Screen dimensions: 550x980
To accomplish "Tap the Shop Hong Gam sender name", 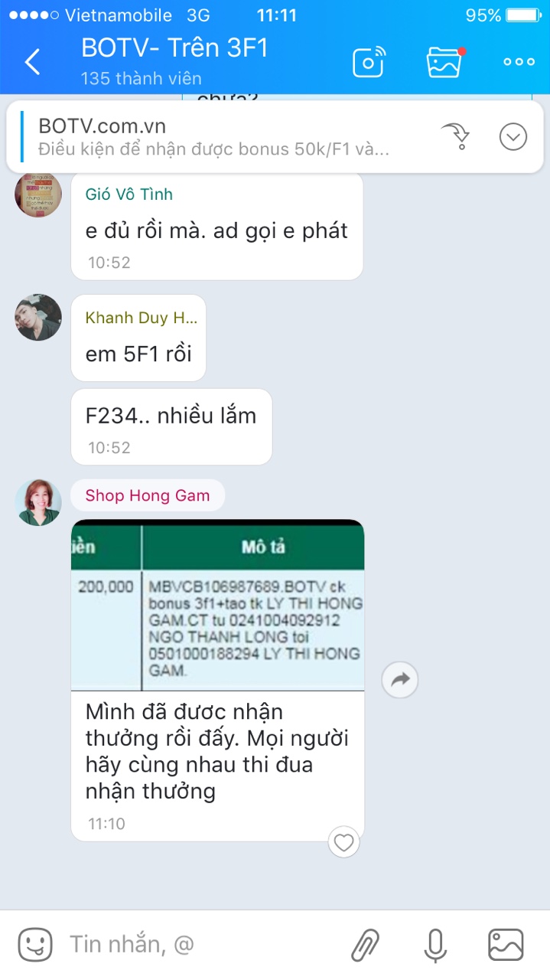I will tap(148, 495).
